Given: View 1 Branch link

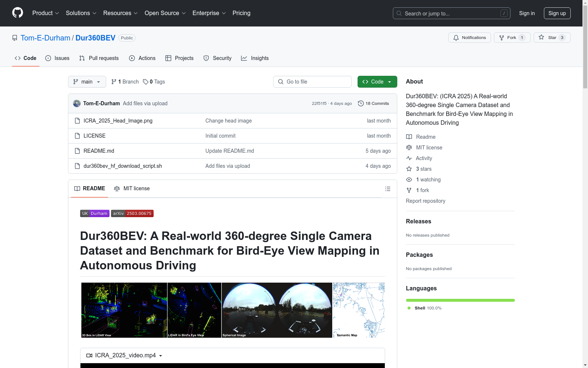Looking at the screenshot, I should 125,82.
